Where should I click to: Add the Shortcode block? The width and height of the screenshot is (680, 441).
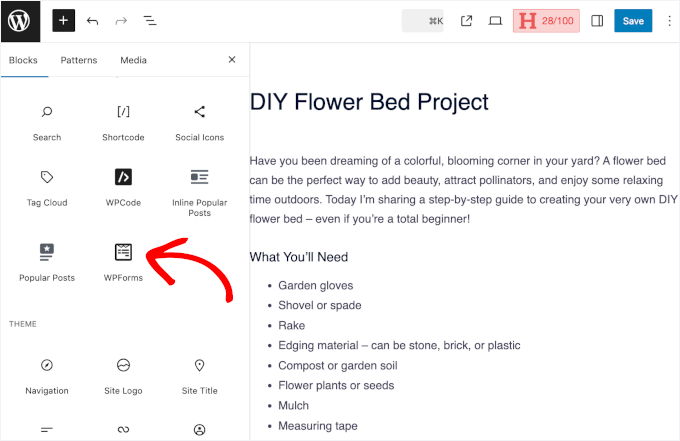tap(123, 121)
